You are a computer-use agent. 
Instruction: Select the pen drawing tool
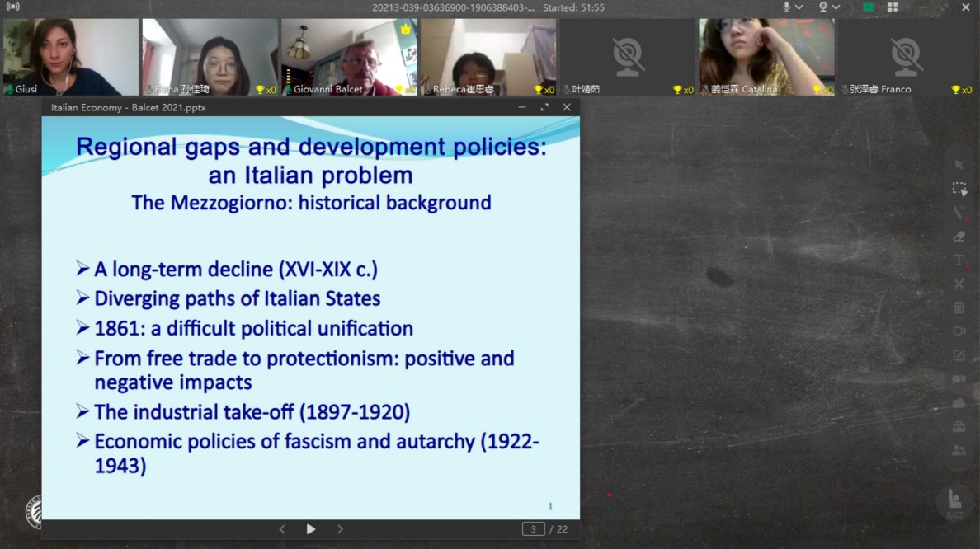958,213
